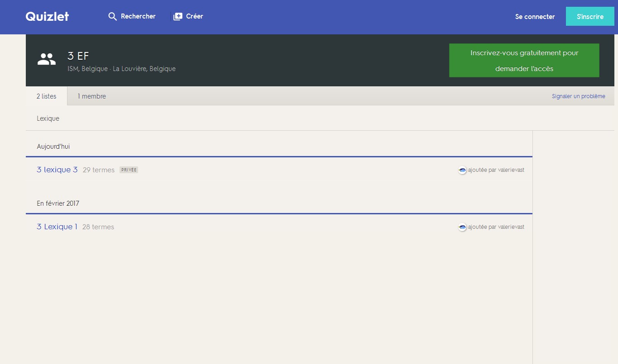Click the class group people icon

coord(46,59)
